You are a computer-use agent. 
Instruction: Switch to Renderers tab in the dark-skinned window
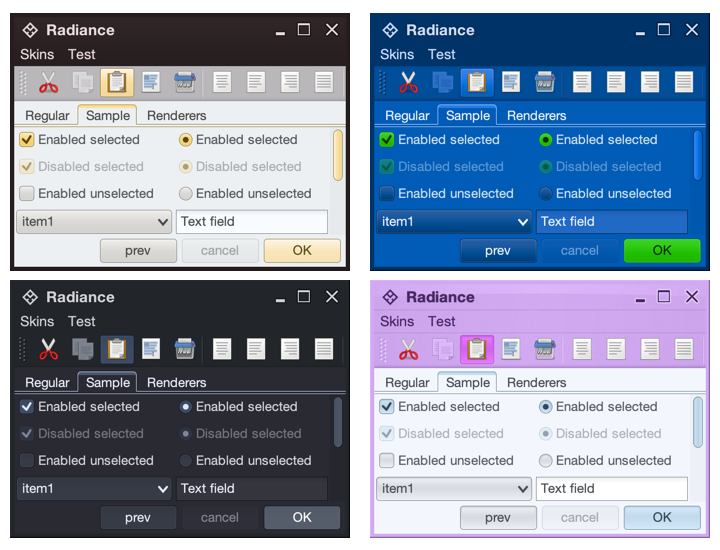[x=176, y=382]
